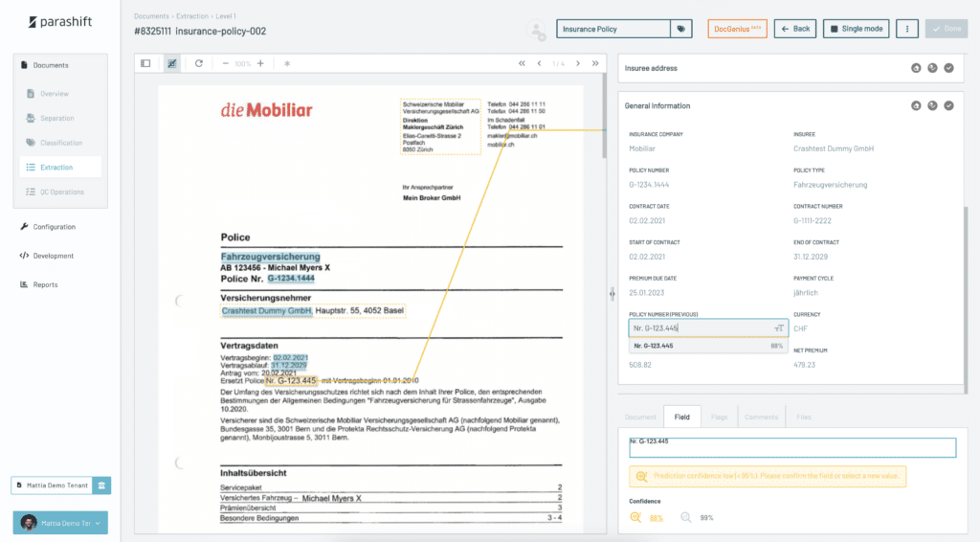Open the three-dot more options menu

[906, 29]
